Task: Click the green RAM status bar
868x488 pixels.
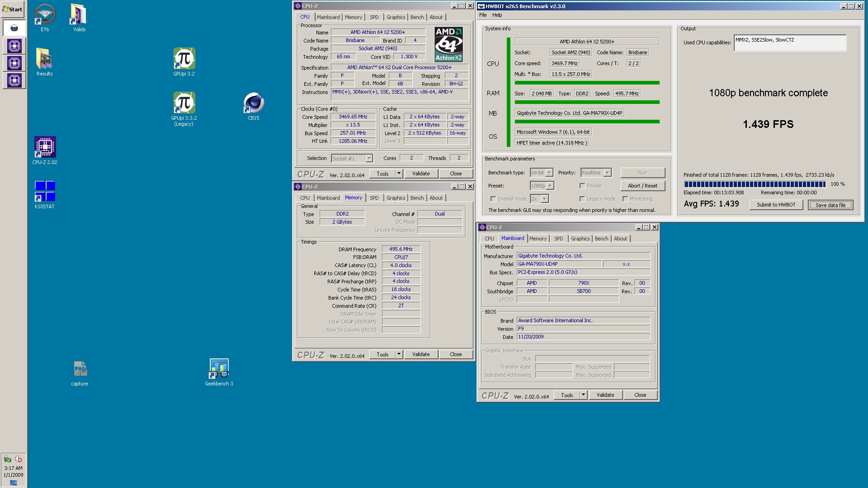Action: 587,102
